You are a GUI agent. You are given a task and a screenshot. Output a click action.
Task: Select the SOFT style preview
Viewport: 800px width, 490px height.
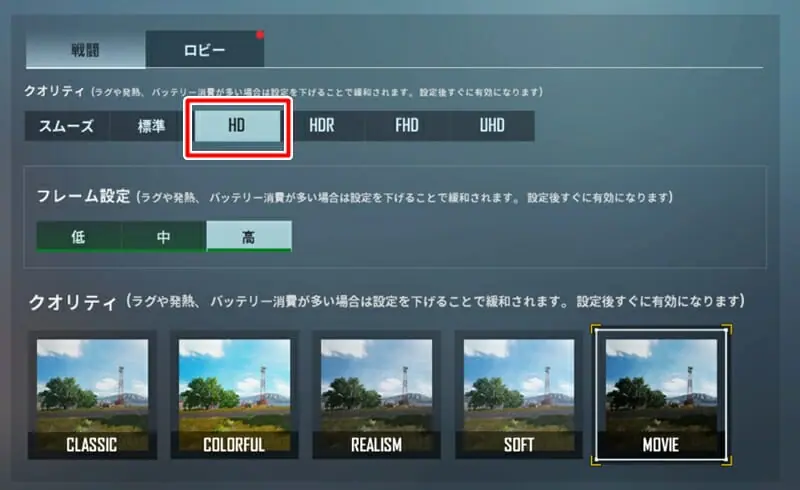[x=519, y=395]
